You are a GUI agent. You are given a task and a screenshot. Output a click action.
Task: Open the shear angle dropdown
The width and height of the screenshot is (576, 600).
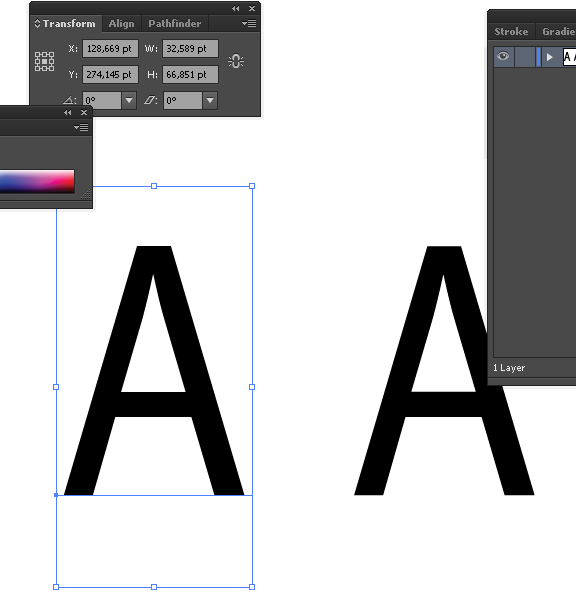[x=210, y=101]
